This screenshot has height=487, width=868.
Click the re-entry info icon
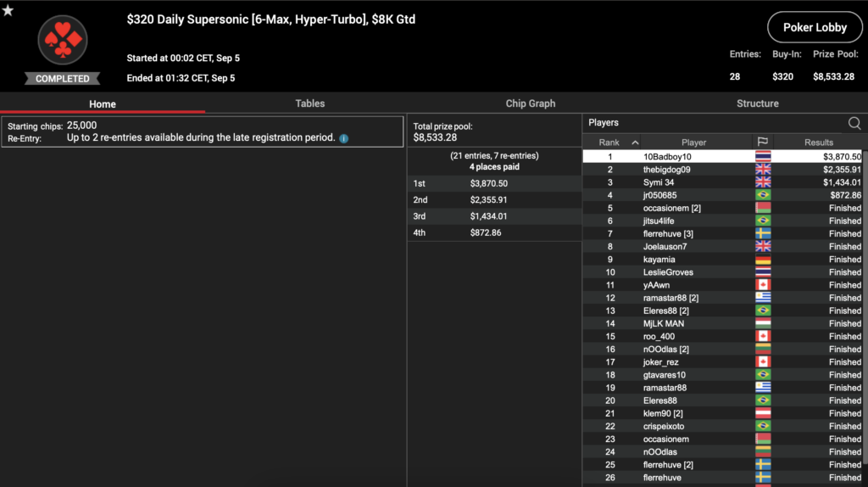[x=343, y=138]
